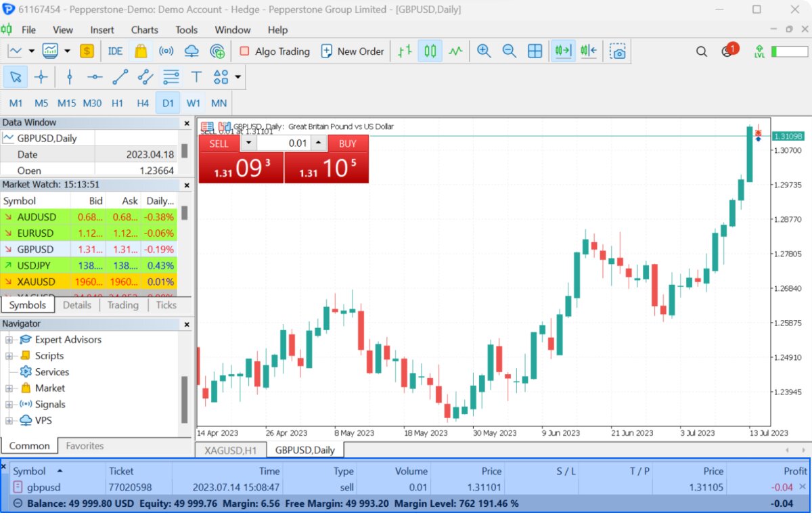Open the Charts menu

[144, 30]
